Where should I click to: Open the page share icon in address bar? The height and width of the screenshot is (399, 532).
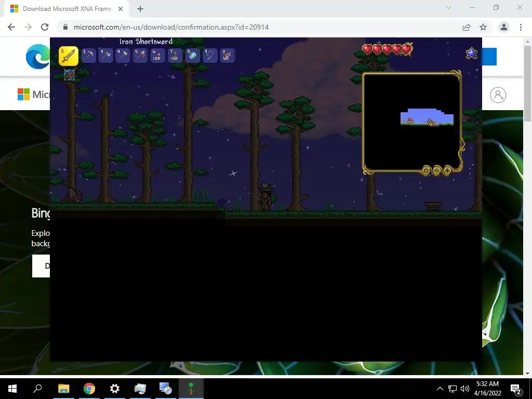pos(467,27)
